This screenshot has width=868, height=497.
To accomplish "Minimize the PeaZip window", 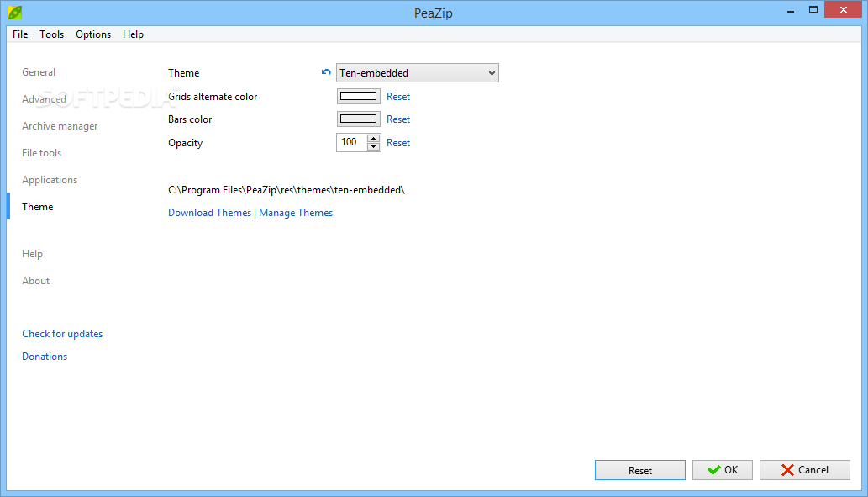I will click(x=791, y=10).
